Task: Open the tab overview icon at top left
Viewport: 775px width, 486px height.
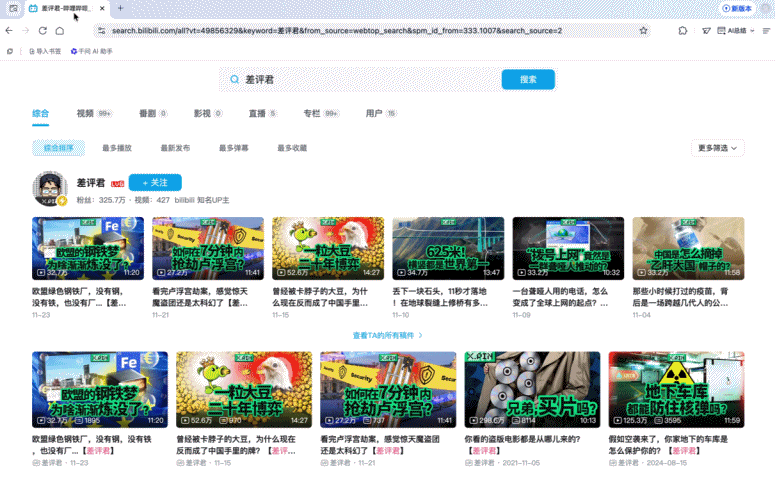Action: (13, 8)
